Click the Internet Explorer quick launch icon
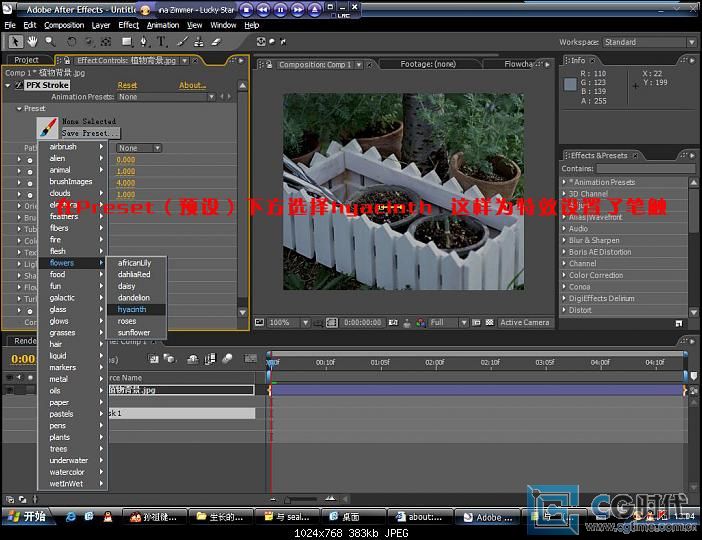The image size is (702, 540). (71, 517)
